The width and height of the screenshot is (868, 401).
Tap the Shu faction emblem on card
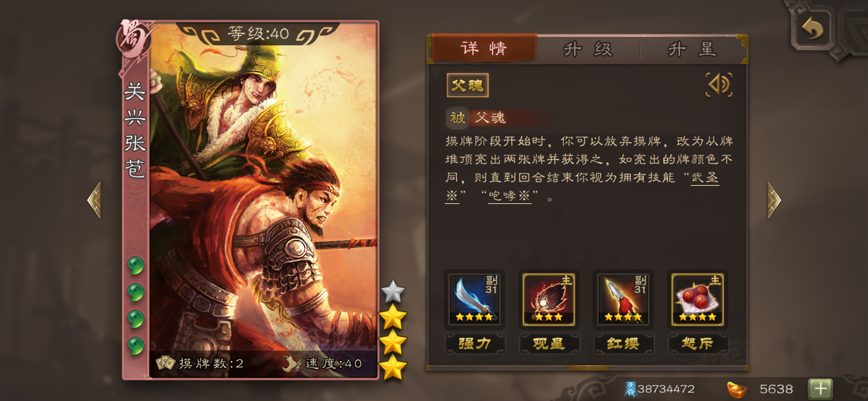click(133, 39)
